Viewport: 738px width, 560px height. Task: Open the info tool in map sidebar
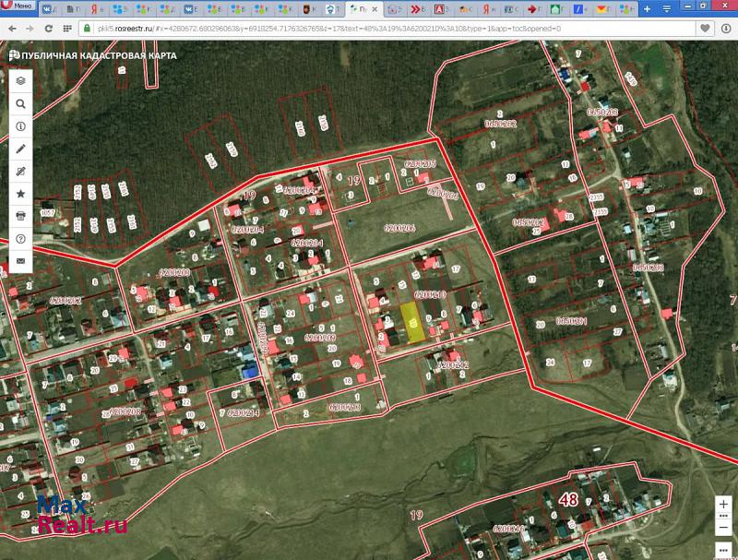click(20, 125)
